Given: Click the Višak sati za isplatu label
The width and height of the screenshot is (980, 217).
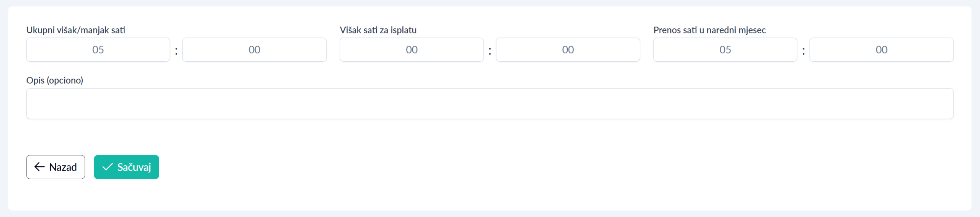Looking at the screenshot, I should coord(378,30).
